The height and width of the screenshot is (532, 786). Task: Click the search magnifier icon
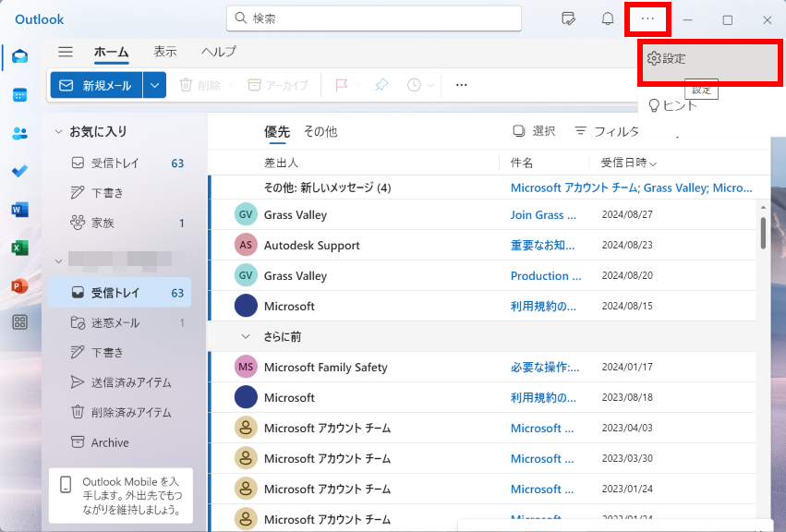tap(241, 18)
